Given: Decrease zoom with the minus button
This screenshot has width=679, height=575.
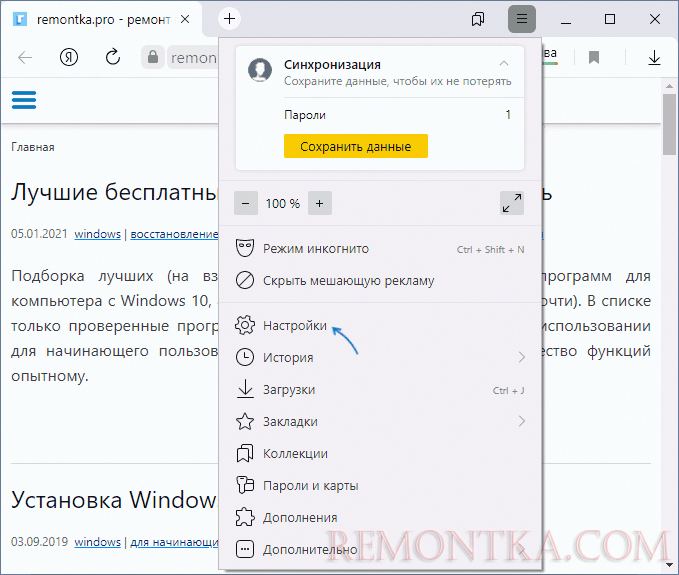Looking at the screenshot, I should point(246,203).
